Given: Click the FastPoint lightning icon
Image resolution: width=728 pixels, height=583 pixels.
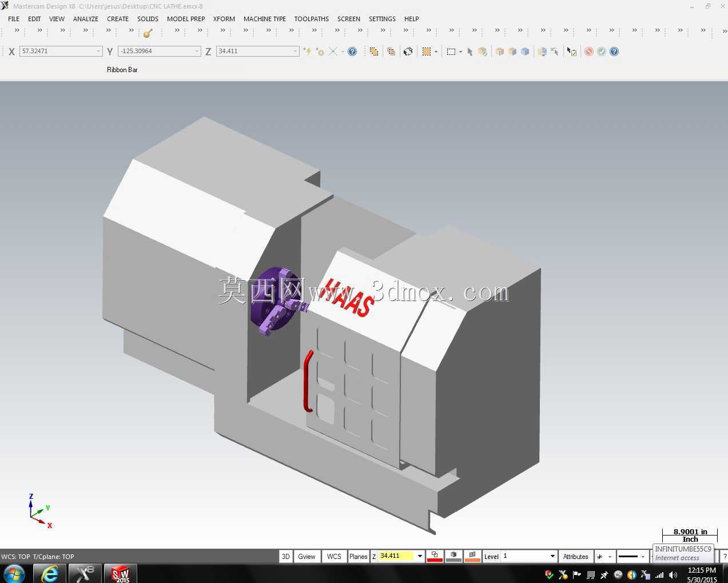Looking at the screenshot, I should coord(308,51).
